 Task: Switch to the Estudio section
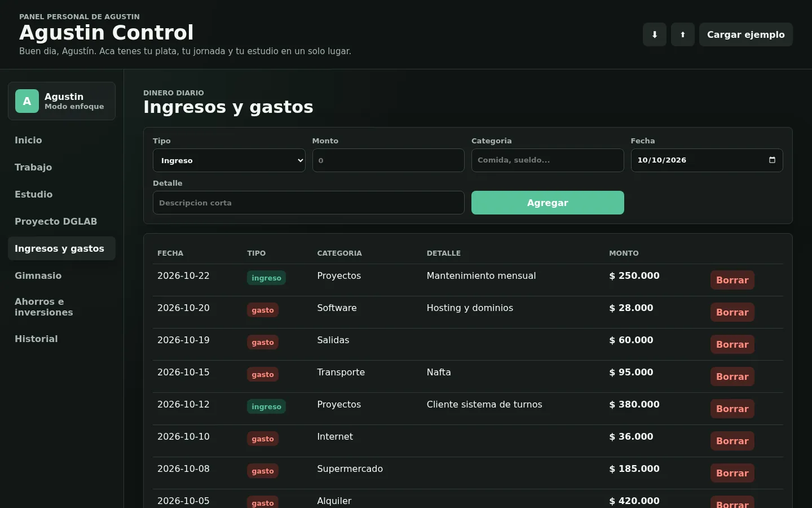(x=61, y=194)
